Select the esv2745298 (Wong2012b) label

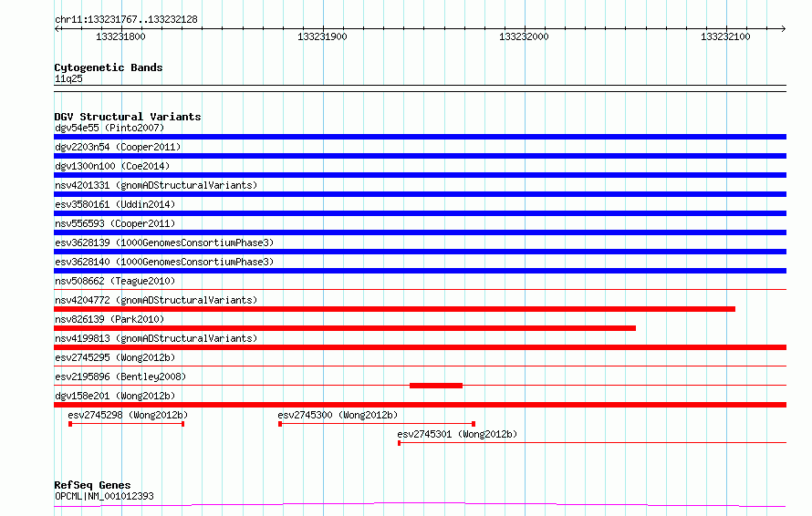(x=128, y=415)
